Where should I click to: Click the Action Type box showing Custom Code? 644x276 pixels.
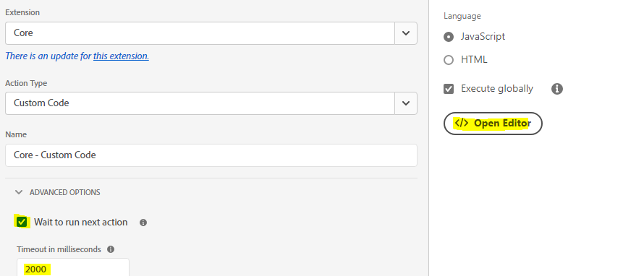pos(200,103)
